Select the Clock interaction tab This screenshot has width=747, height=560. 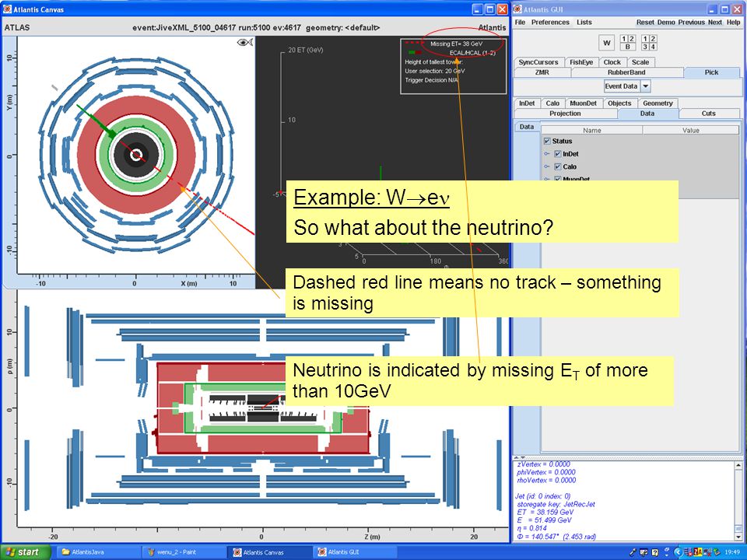(612, 62)
